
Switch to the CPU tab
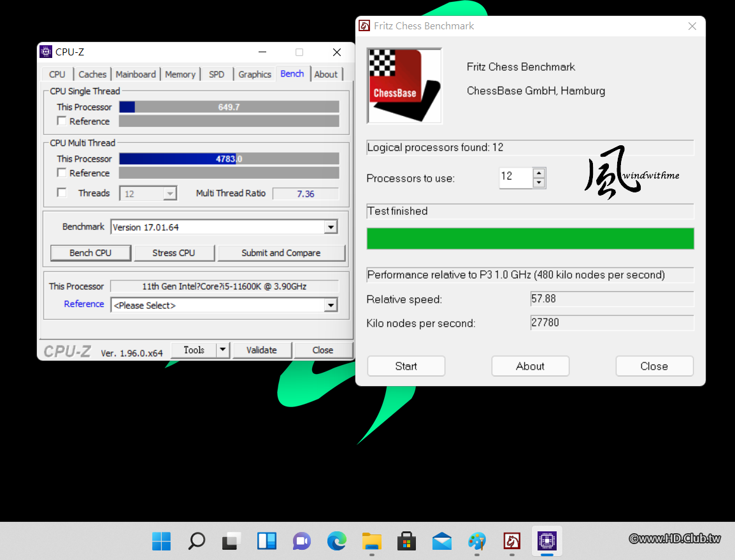[x=57, y=74]
